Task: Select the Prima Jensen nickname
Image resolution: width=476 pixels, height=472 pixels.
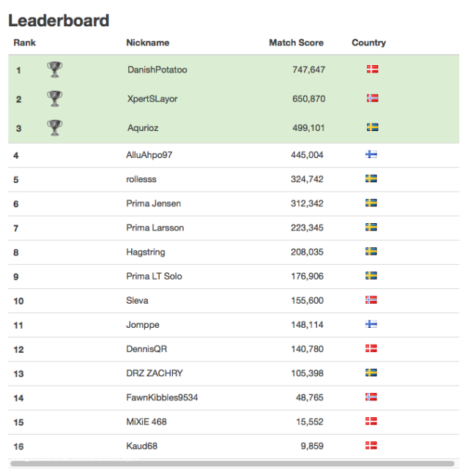Action: coord(154,203)
